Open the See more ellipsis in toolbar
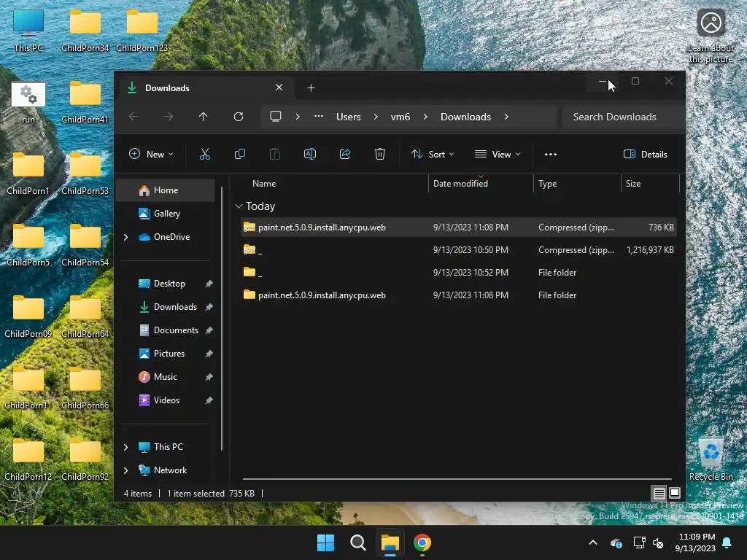This screenshot has height=560, width=747. 551,155
